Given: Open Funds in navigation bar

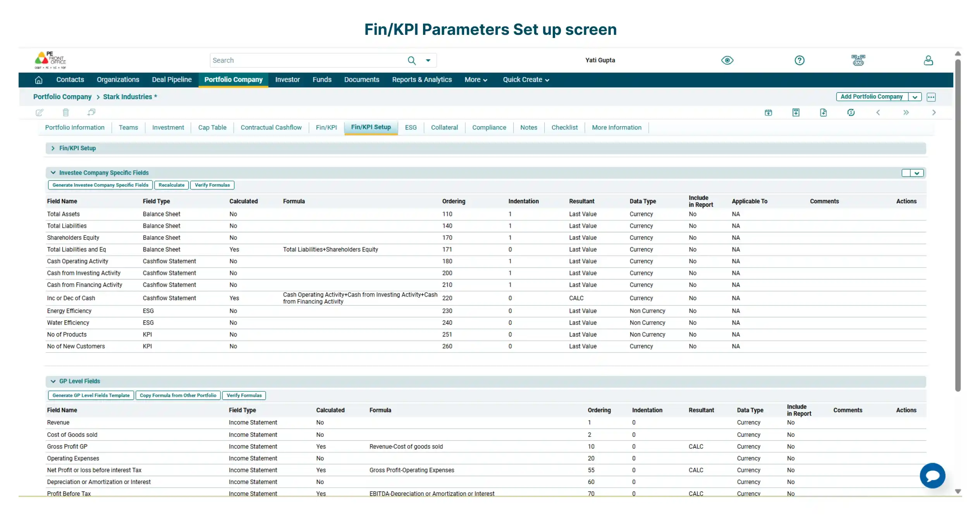Looking at the screenshot, I should (x=322, y=80).
